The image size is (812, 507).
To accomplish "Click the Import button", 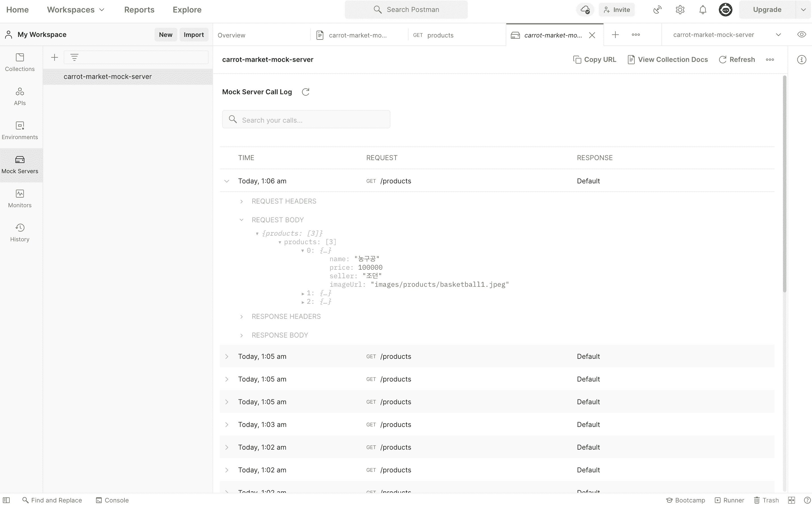I will pyautogui.click(x=193, y=35).
